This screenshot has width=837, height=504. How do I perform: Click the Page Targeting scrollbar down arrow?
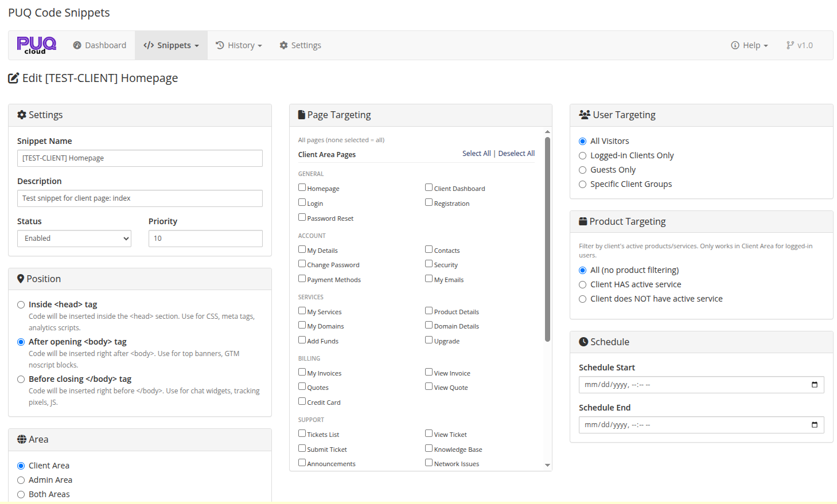click(x=547, y=465)
